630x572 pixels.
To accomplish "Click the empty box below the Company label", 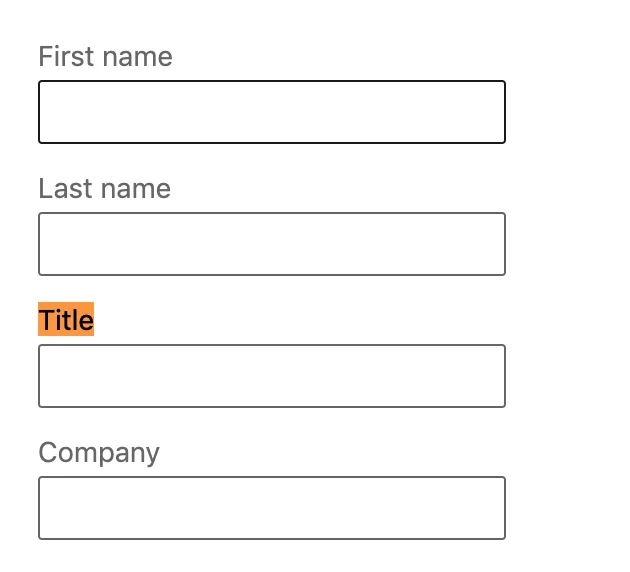I will coord(271,508).
